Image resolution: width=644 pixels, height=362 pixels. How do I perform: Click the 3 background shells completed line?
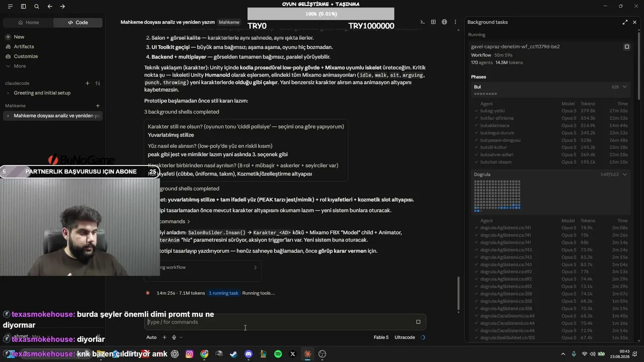(x=182, y=112)
